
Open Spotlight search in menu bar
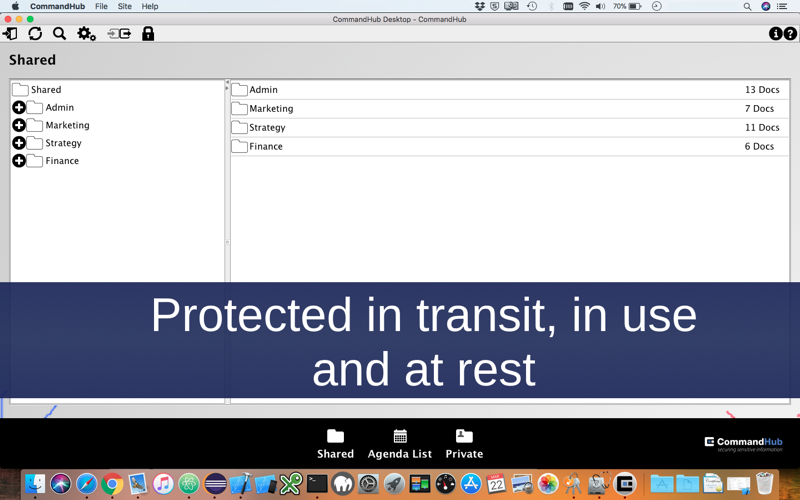pos(747,6)
